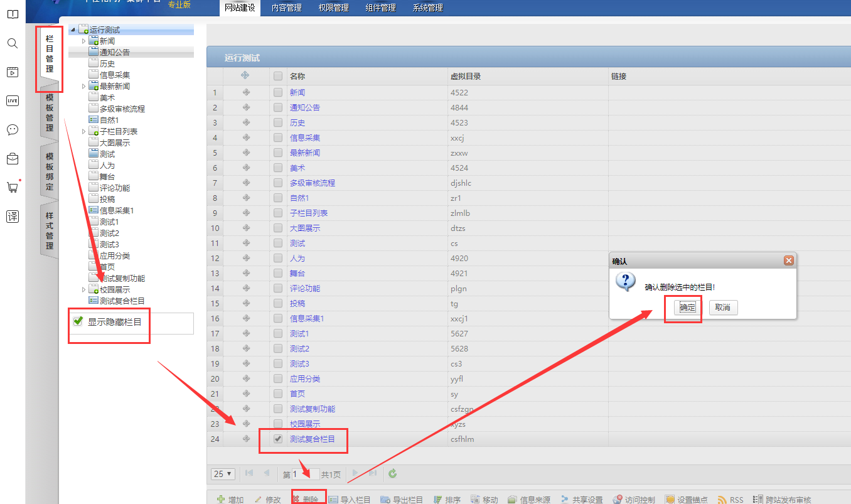Expand the 校园展示 tree node

(84, 289)
